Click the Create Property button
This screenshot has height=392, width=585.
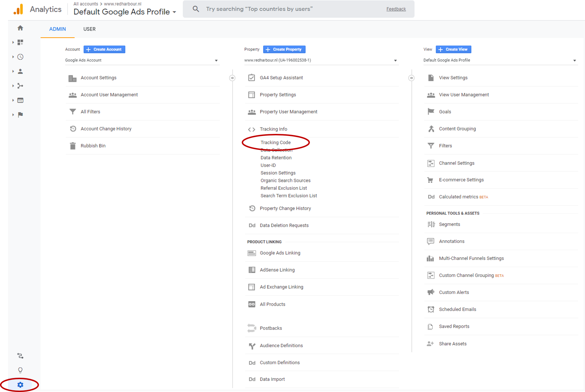tap(284, 49)
